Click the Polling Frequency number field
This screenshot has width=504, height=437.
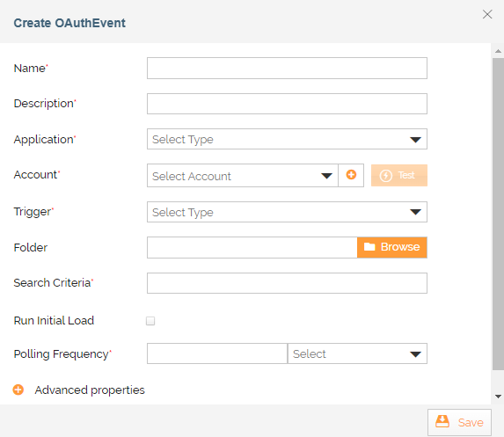pyautogui.click(x=217, y=353)
